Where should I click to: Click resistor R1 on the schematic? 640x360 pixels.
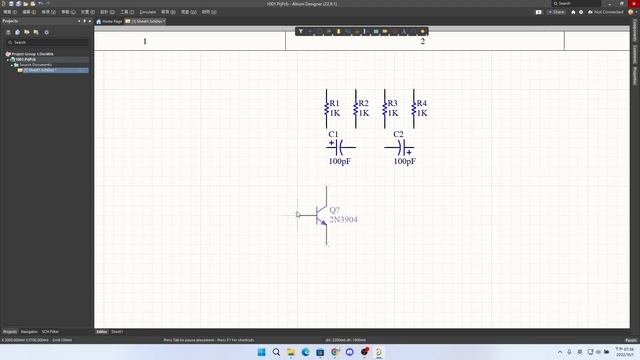(327, 109)
